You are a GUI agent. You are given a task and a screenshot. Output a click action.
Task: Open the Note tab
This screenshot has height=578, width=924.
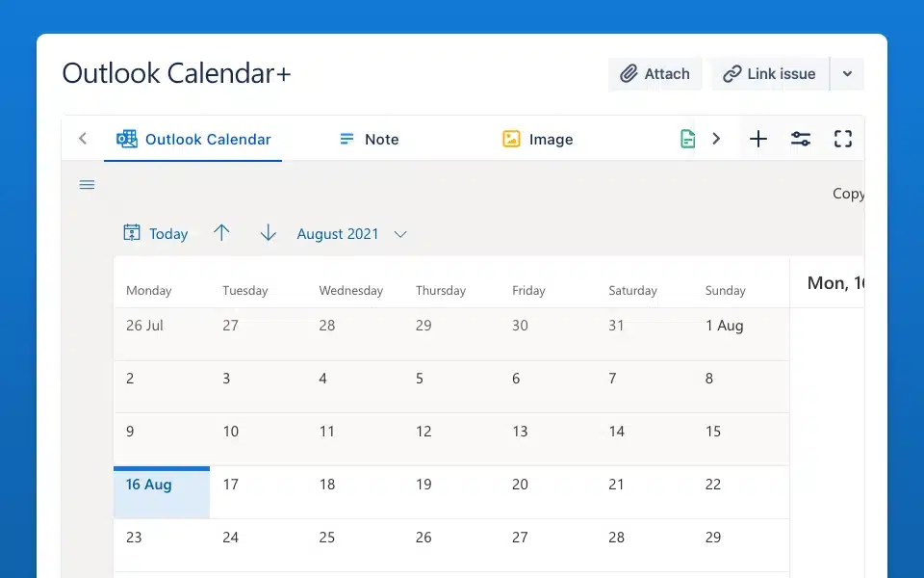coord(369,139)
